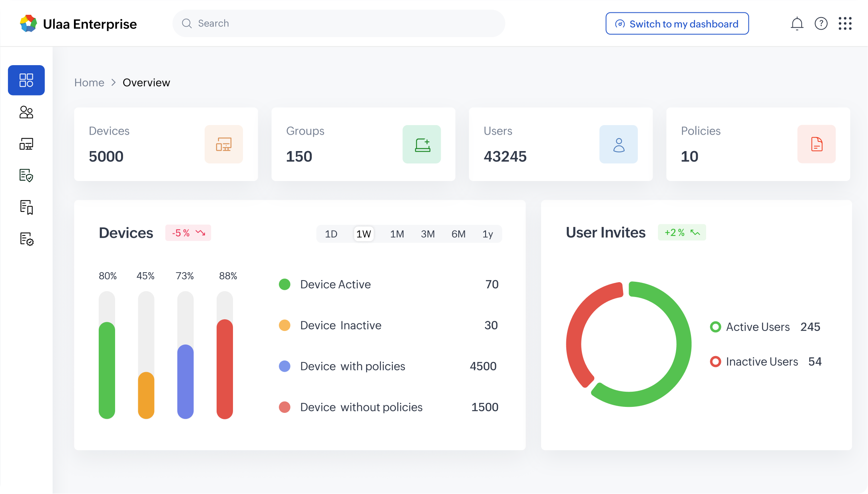This screenshot has height=494, width=868.
Task: Click the Active Users legend ring
Action: coord(715,327)
